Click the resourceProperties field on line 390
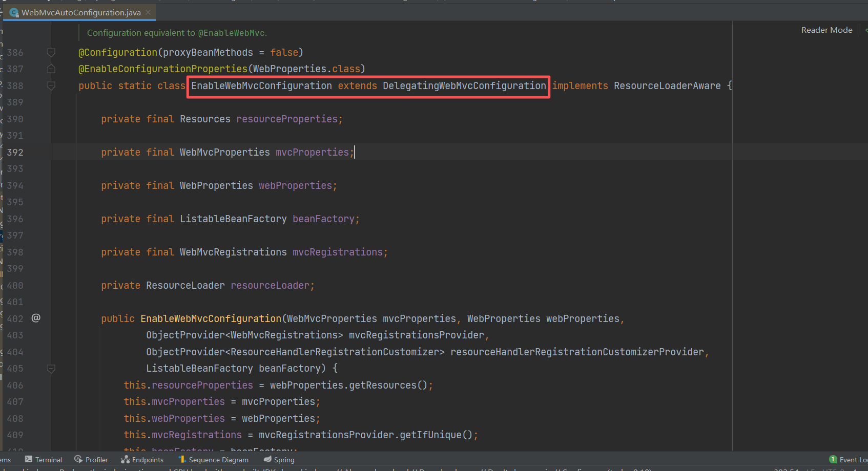This screenshot has height=471, width=868. click(287, 119)
